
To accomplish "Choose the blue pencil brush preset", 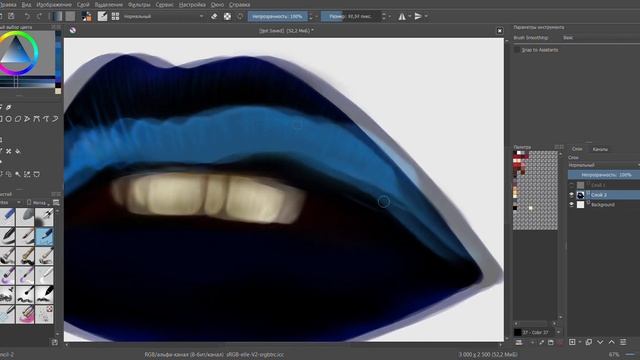I will pyautogui.click(x=7, y=217).
